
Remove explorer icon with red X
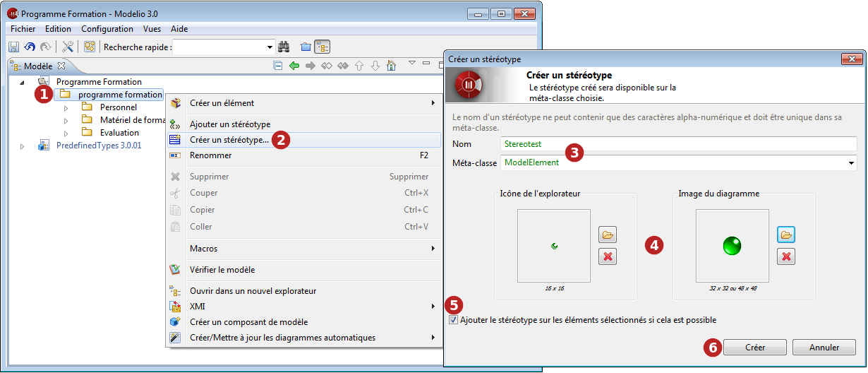click(608, 256)
